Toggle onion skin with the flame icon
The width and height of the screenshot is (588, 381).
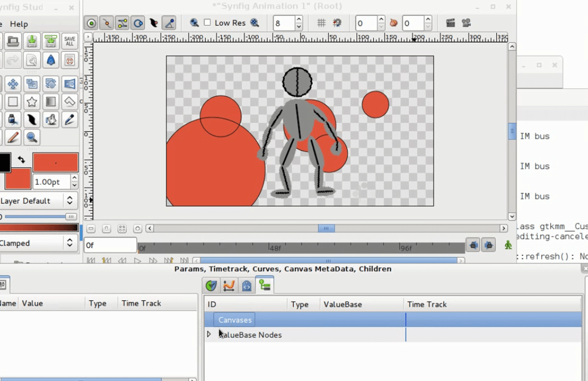pos(394,23)
